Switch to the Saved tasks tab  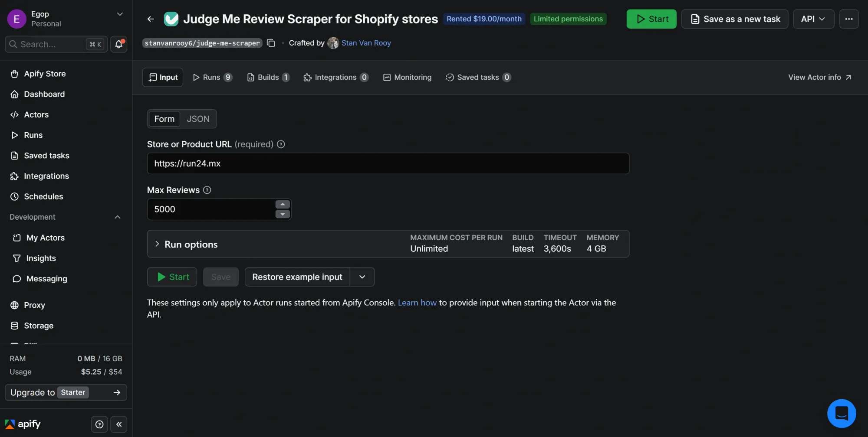478,77
